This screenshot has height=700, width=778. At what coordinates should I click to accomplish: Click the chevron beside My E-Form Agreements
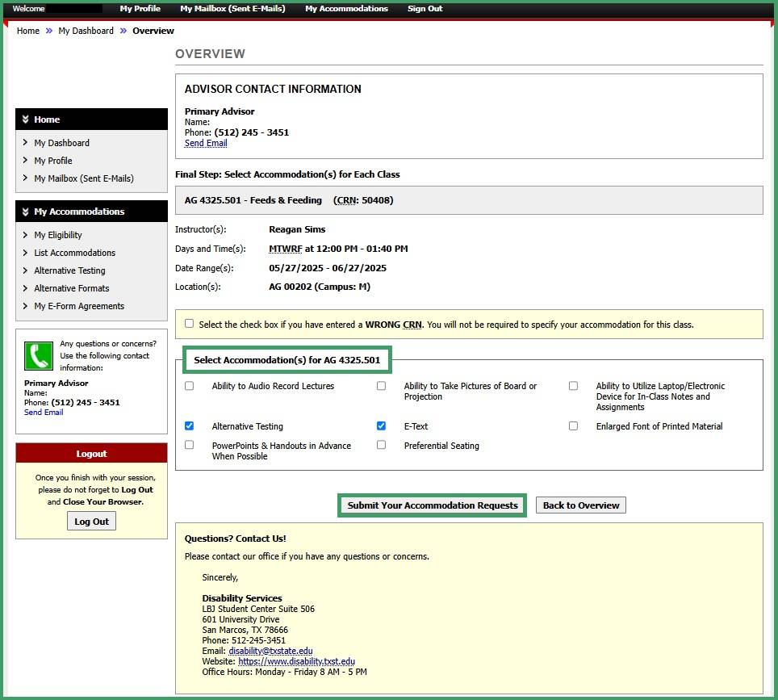pos(25,306)
